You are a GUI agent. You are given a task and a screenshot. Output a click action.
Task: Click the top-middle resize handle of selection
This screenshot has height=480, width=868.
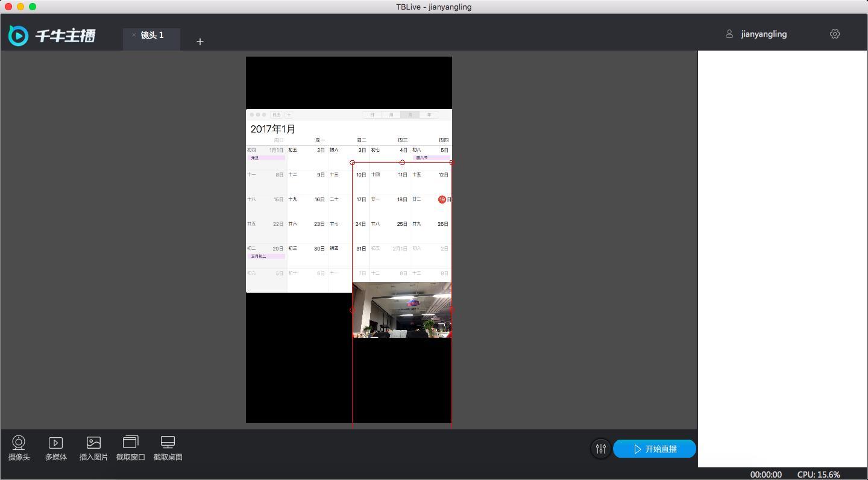pos(402,163)
